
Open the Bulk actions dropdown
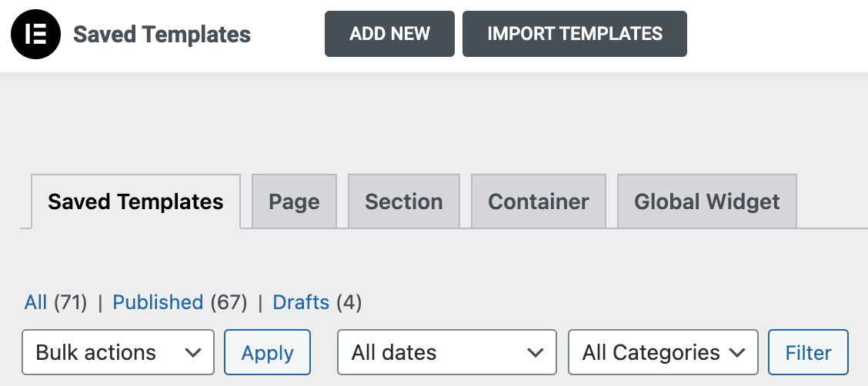pos(118,352)
